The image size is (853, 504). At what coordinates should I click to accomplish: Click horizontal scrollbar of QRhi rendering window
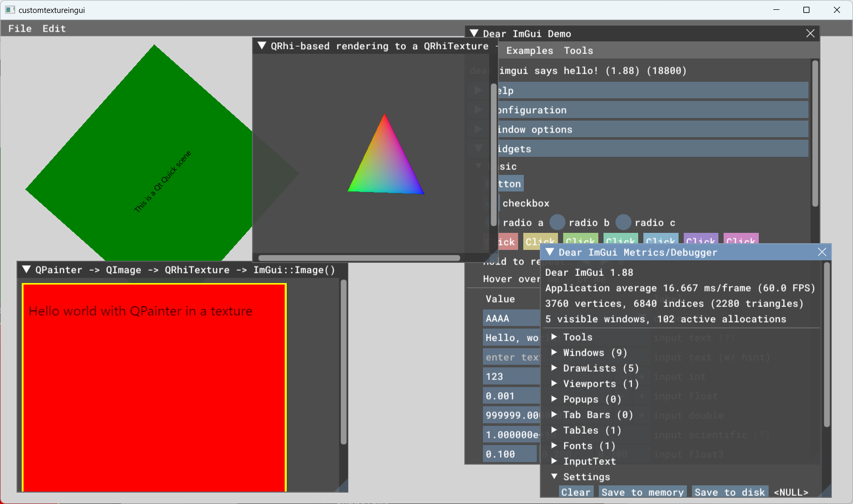coord(359,258)
